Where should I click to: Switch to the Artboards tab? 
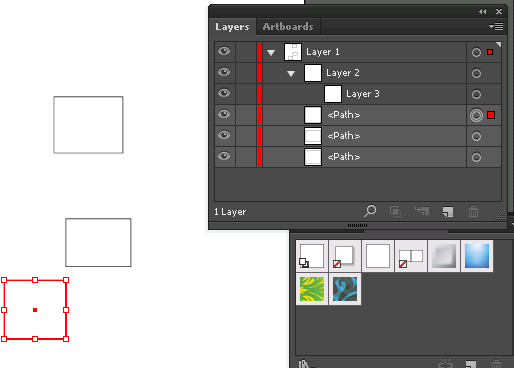click(x=288, y=26)
